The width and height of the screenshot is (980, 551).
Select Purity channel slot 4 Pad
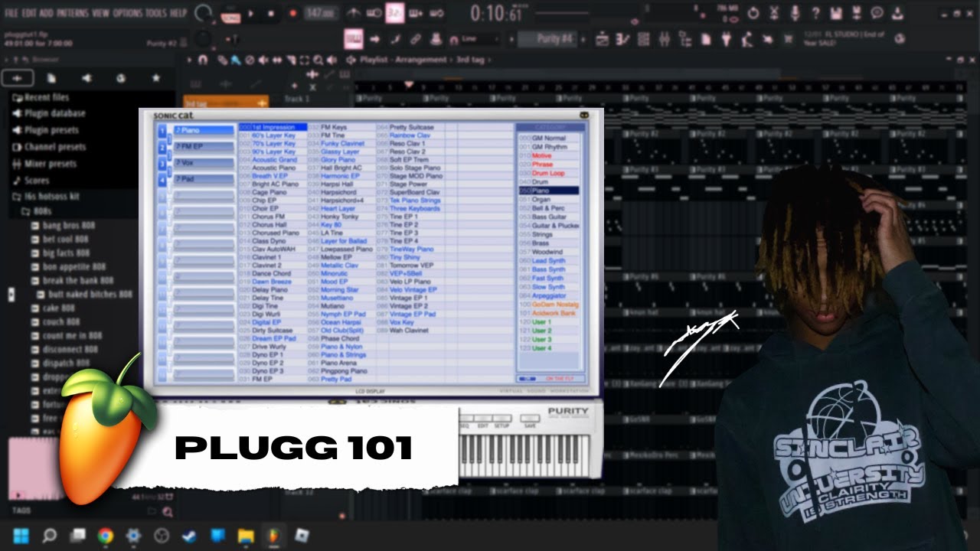click(204, 179)
